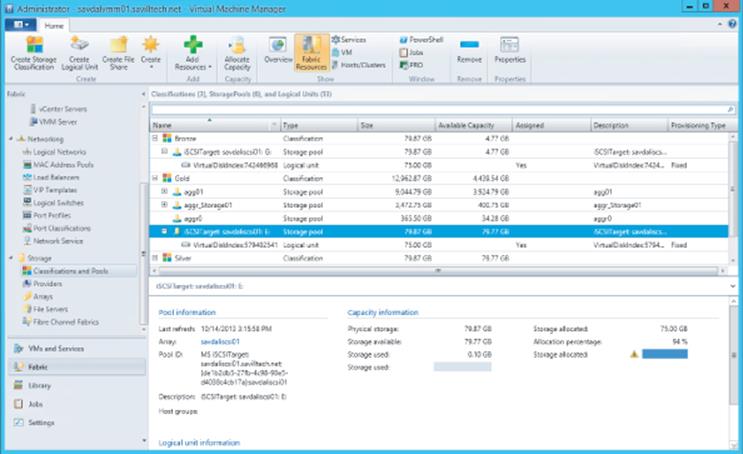Screen dimensions: 743x454
Task: Select Port Profiles tree item
Action: (x=47, y=215)
